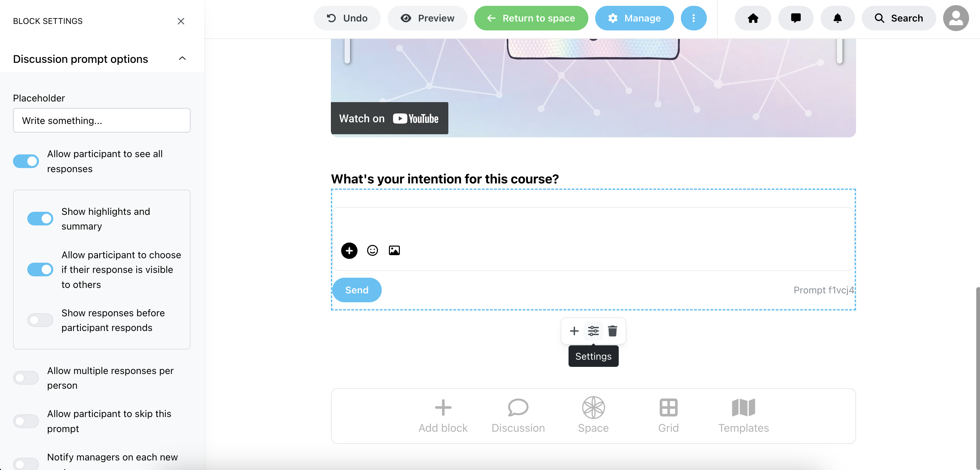Click the Placeholder text field
Viewport: 980px width, 470px height.
(101, 120)
